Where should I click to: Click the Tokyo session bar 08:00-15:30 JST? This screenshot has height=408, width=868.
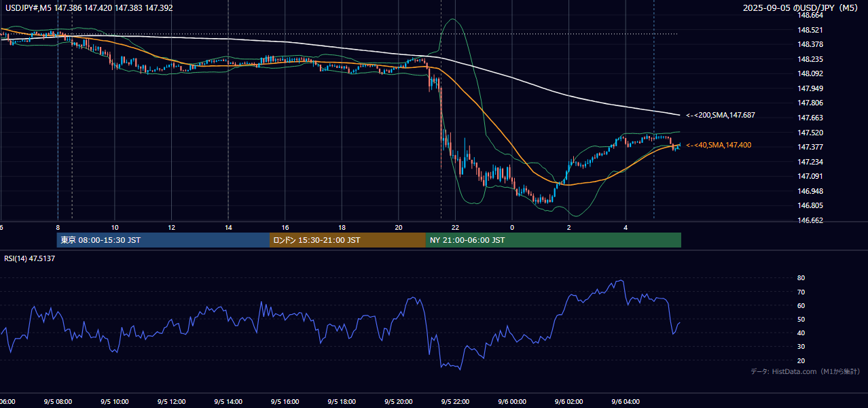(163, 240)
